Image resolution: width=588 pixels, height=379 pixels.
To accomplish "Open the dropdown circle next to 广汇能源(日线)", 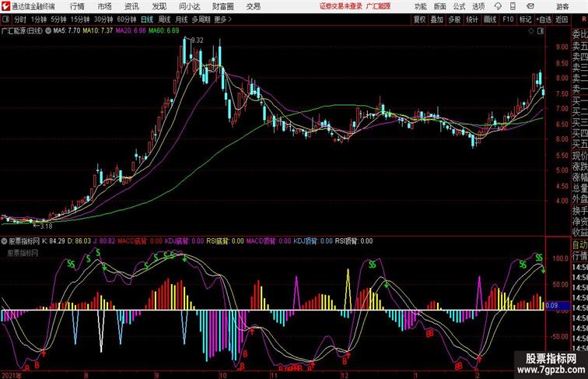I will [x=48, y=31].
